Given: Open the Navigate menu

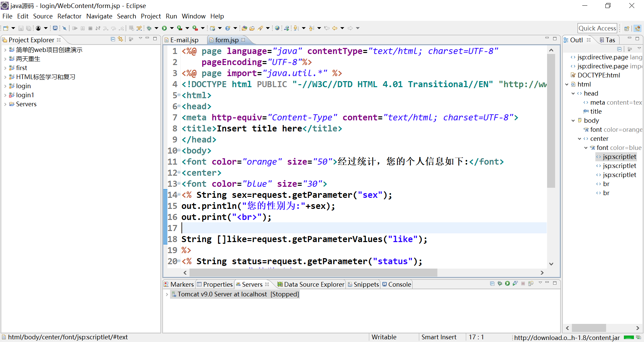Looking at the screenshot, I should (99, 16).
